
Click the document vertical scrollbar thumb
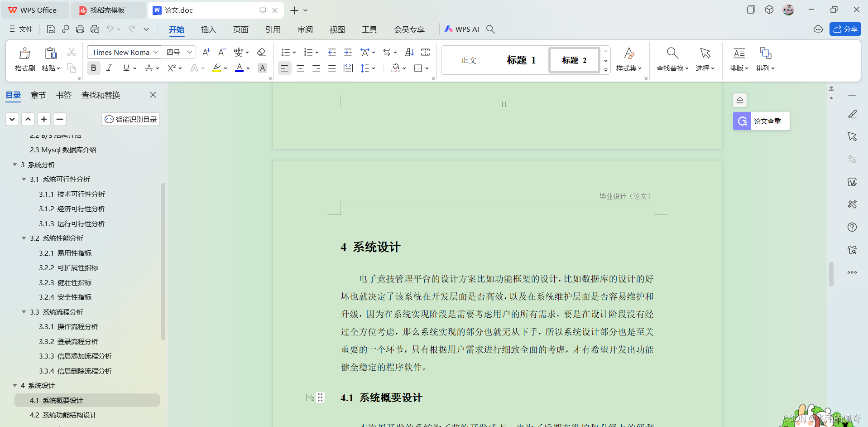pos(831,274)
